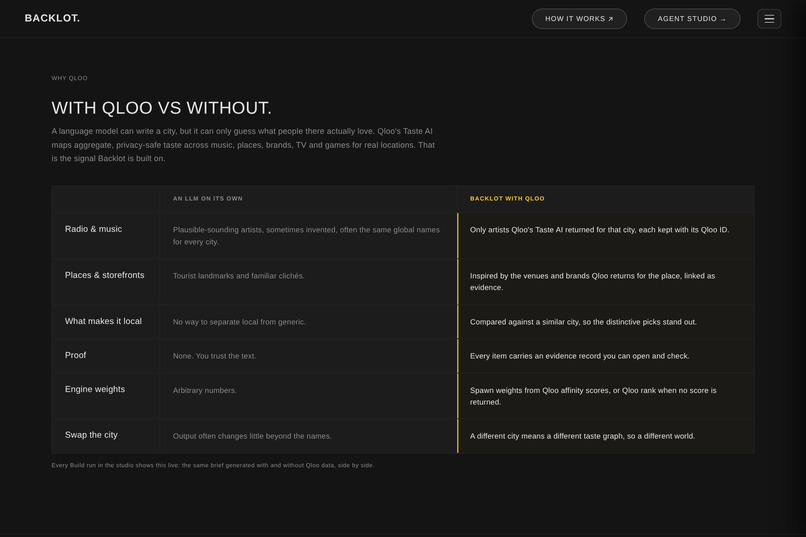Select the 'What makes it local' row label
The height and width of the screenshot is (537, 806).
pyautogui.click(x=103, y=321)
